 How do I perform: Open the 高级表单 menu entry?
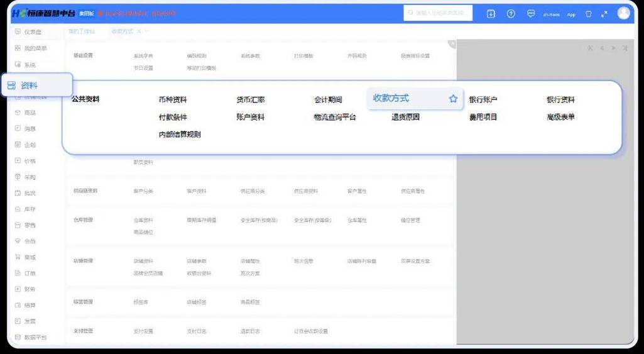560,117
